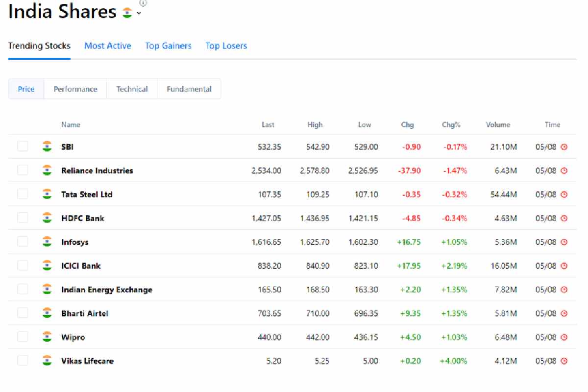Screen dimensions: 588x392
Task: Tick the Wipro checkbox
Action: pyautogui.click(x=23, y=337)
